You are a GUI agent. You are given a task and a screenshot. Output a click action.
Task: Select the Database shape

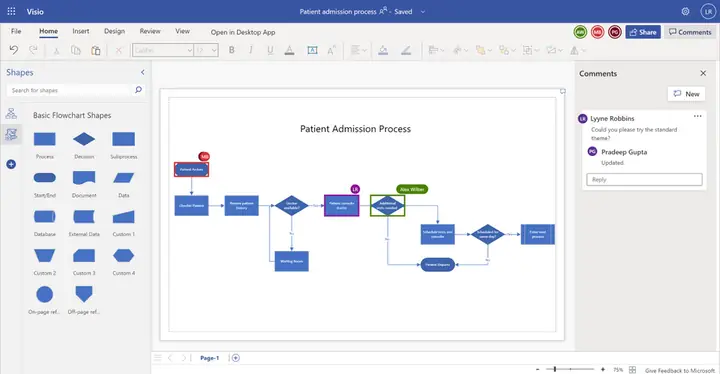(x=45, y=216)
